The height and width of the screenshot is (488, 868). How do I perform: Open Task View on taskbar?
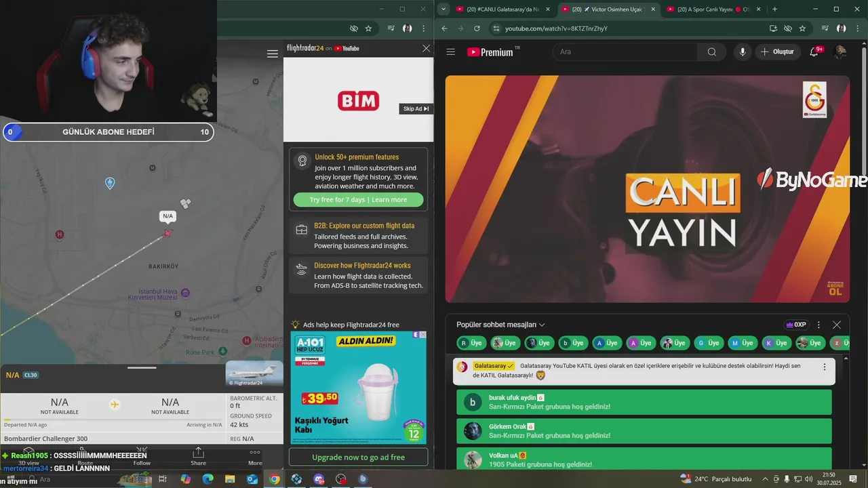(163, 479)
